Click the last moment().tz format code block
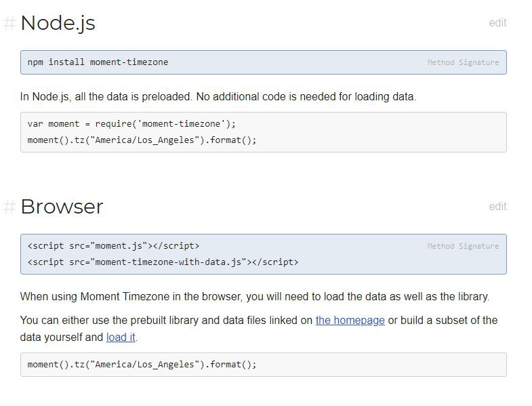532x406 pixels. click(263, 365)
